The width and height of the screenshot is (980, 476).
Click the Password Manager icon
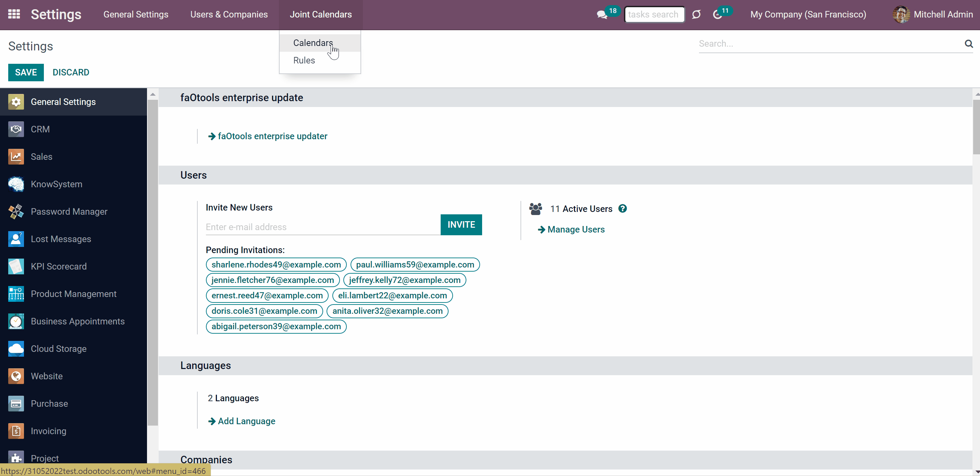coord(16,211)
